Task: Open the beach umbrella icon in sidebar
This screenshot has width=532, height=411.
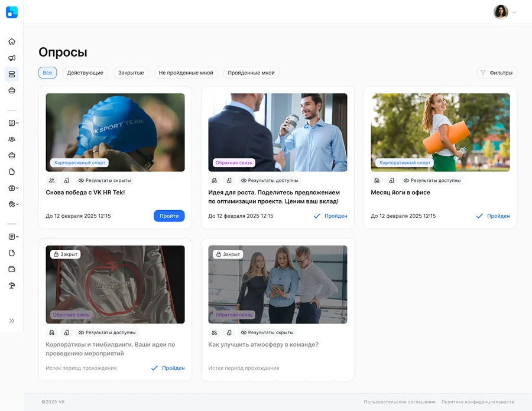Action: [12, 286]
